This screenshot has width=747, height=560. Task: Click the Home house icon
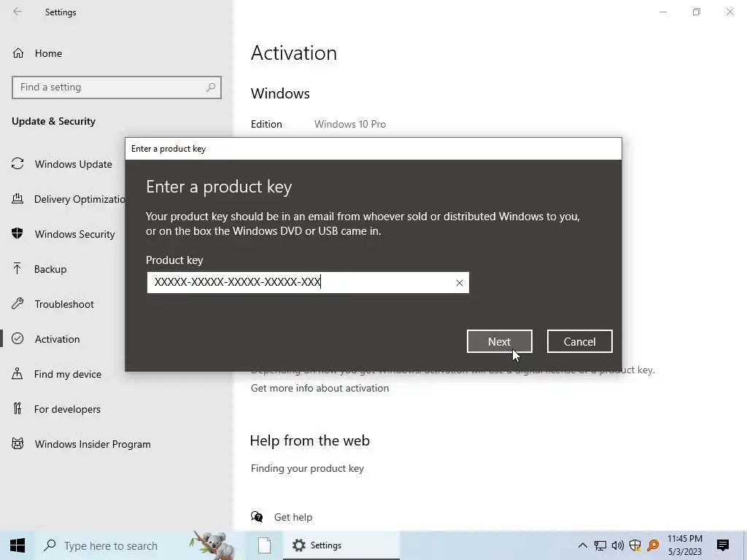point(18,53)
